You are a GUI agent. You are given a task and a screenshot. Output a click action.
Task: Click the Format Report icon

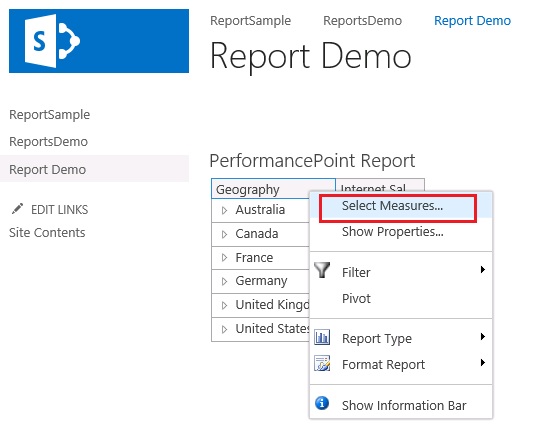[x=322, y=363]
